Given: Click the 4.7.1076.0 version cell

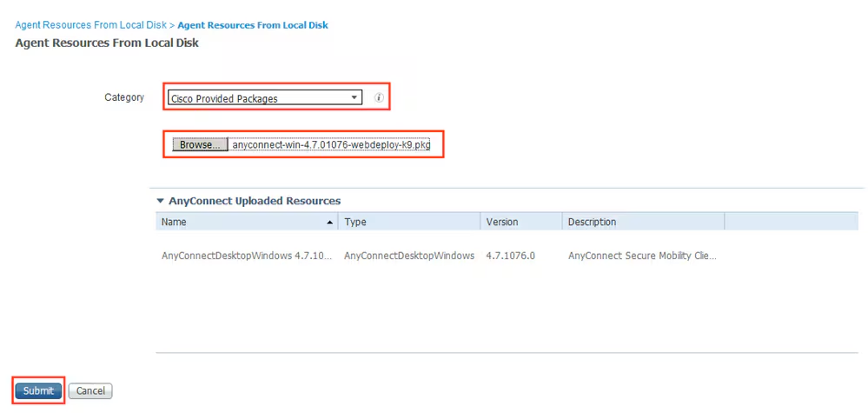Looking at the screenshot, I should (x=511, y=256).
